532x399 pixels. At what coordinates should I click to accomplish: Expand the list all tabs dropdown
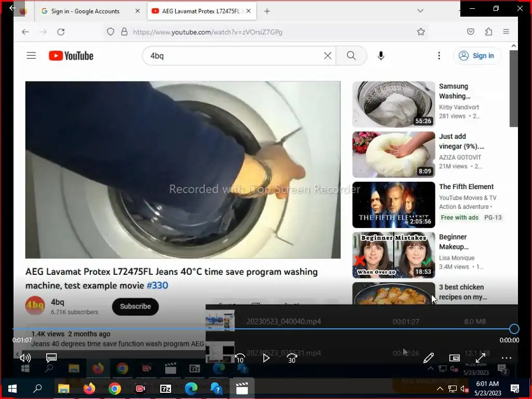tap(420, 11)
